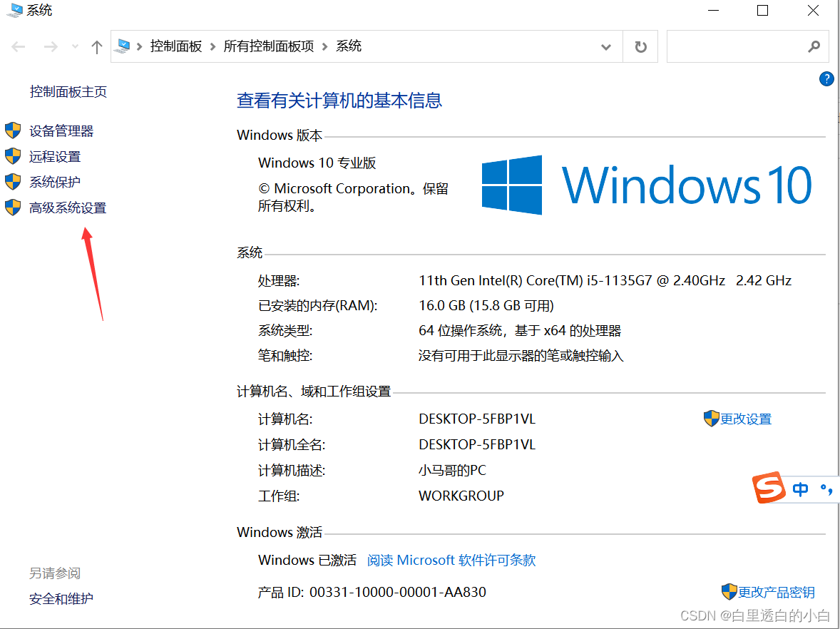The image size is (840, 629).
Task: Close the System window
Action: click(x=813, y=10)
